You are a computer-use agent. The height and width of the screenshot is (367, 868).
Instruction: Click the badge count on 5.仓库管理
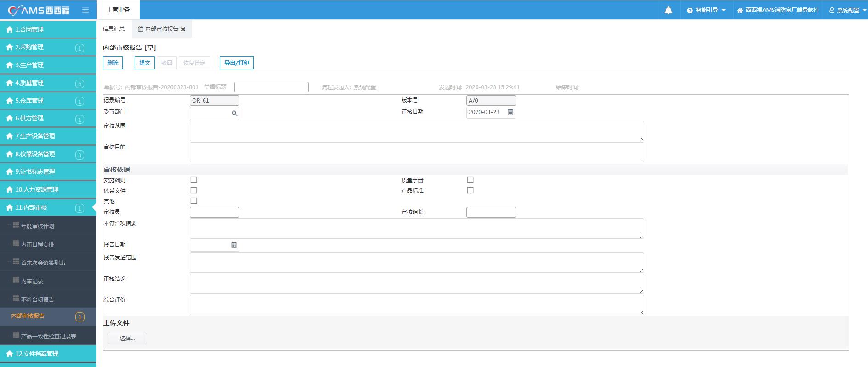(x=79, y=102)
